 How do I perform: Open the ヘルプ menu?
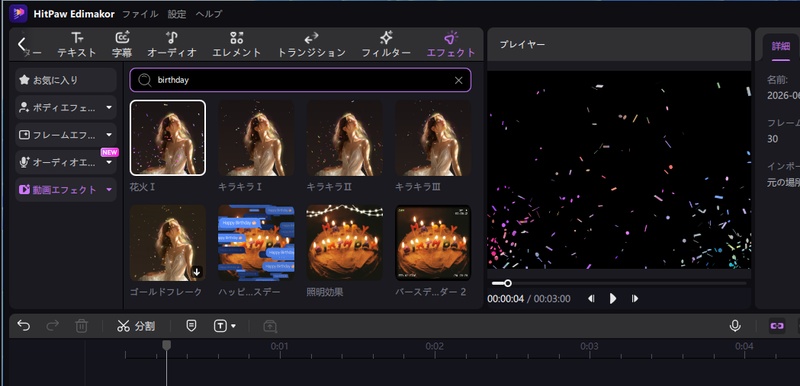(209, 14)
